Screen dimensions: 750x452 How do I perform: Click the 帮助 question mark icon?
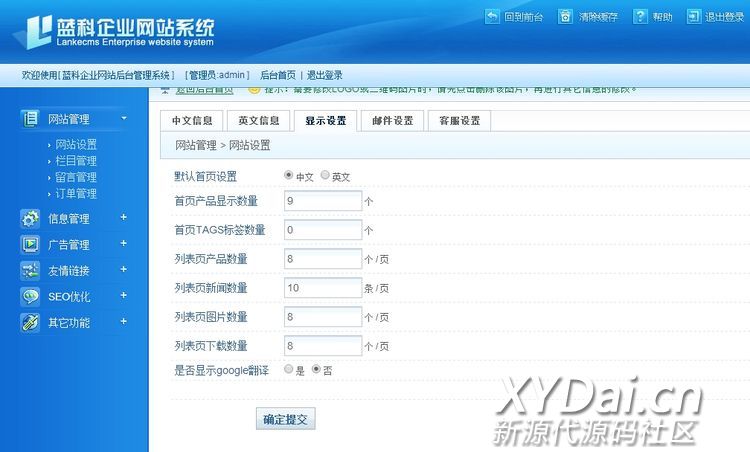[640, 17]
